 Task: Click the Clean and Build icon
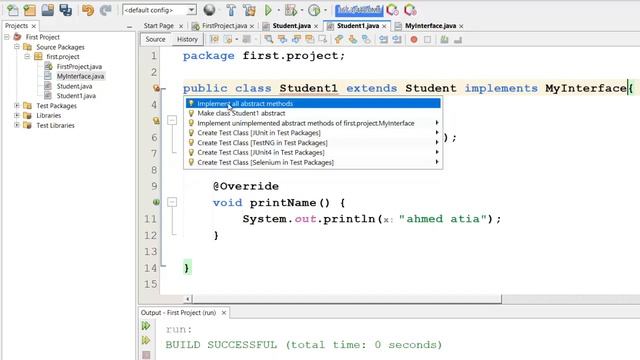click(x=249, y=10)
